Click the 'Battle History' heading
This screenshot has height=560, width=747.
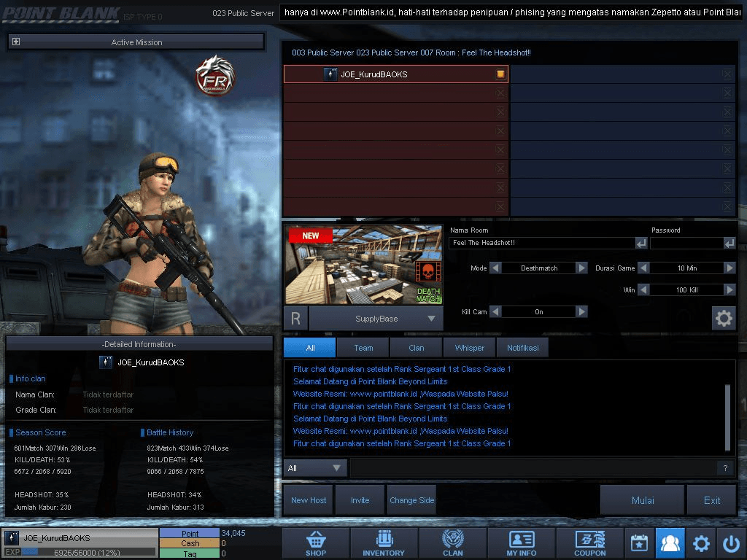pyautogui.click(x=169, y=432)
